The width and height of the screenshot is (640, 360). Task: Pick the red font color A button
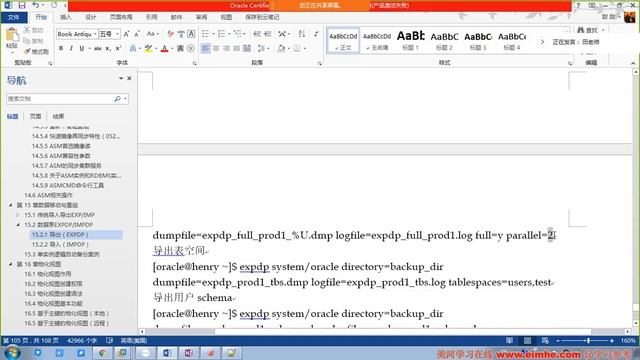[x=164, y=48]
